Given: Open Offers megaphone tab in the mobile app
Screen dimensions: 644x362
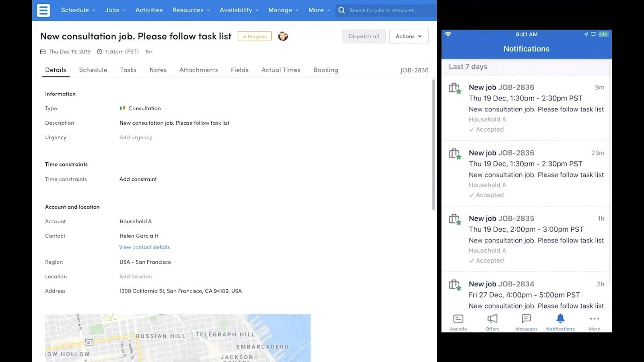Looking at the screenshot, I should tap(492, 323).
